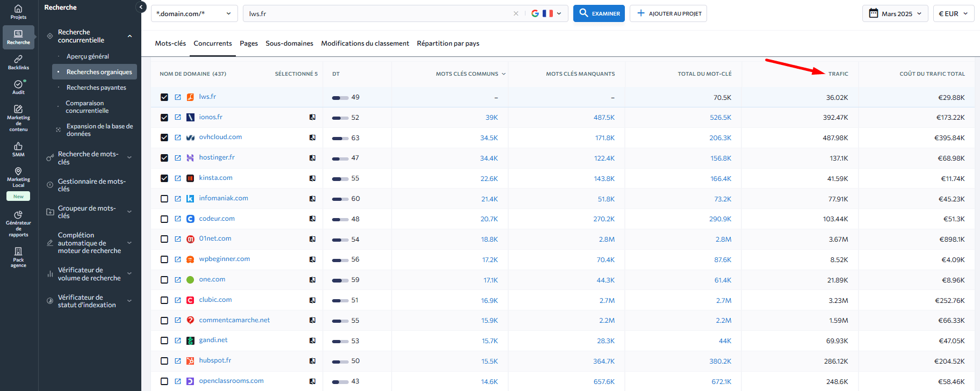Image resolution: width=980 pixels, height=391 pixels.
Task: Click AJOUTER AU PROJET button
Action: point(668,13)
